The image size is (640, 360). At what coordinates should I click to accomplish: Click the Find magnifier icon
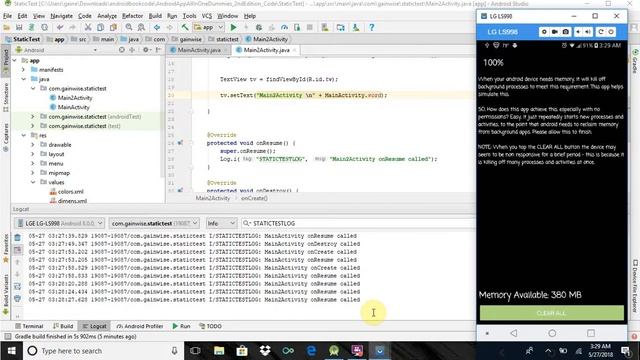(x=129, y=27)
